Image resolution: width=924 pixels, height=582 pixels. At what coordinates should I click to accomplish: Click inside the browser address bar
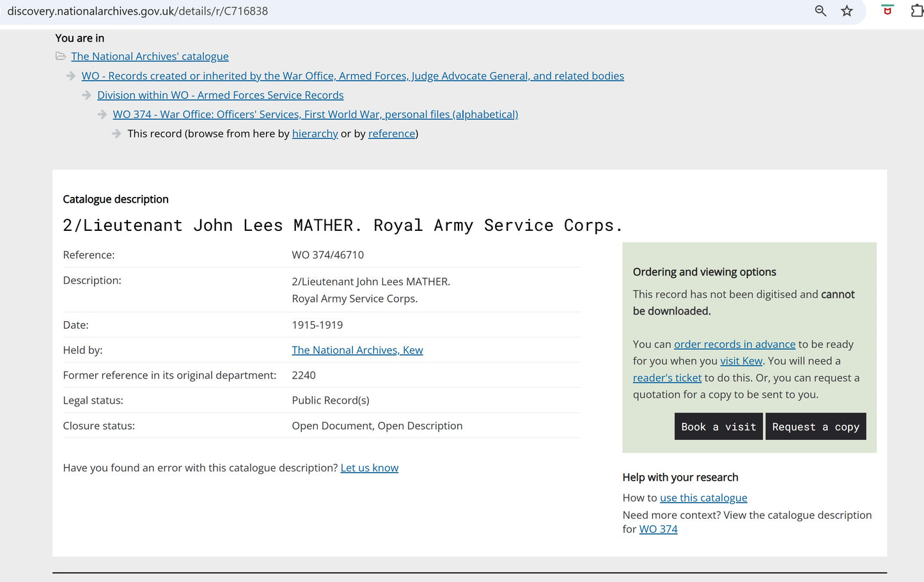pos(384,11)
